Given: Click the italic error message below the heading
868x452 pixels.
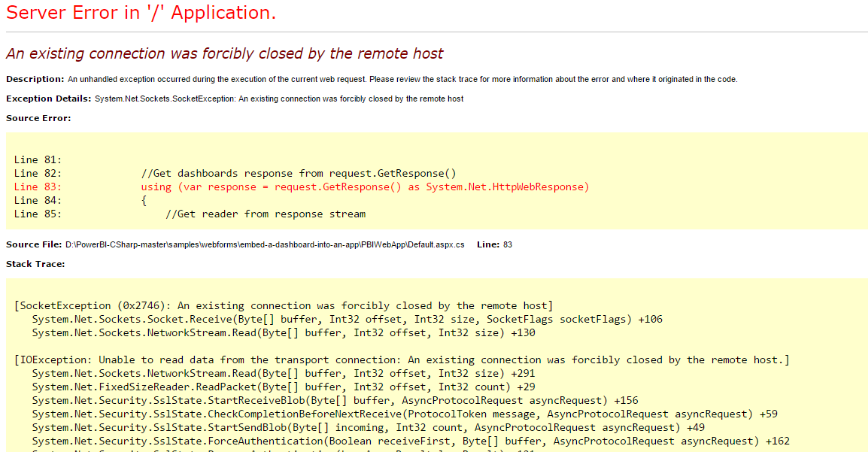Looking at the screenshot, I should (225, 53).
